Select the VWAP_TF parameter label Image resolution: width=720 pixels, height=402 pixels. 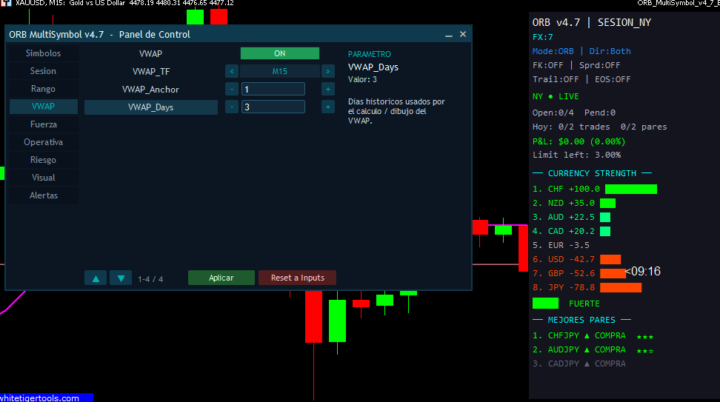click(x=151, y=72)
